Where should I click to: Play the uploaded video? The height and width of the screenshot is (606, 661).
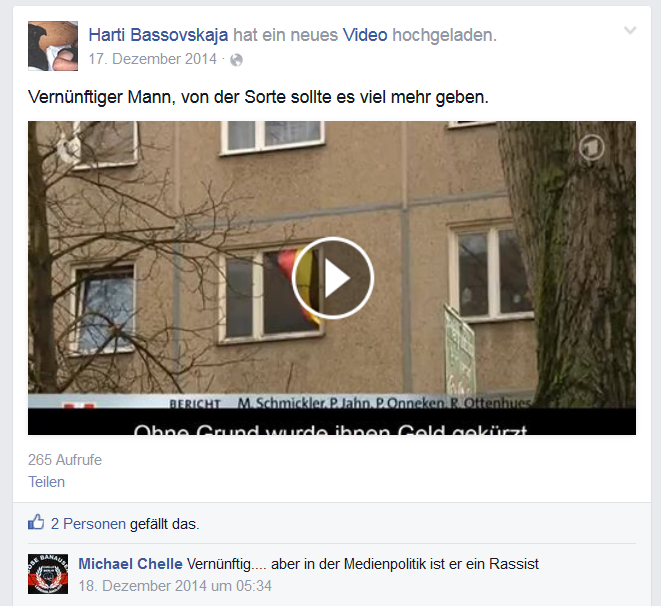332,278
